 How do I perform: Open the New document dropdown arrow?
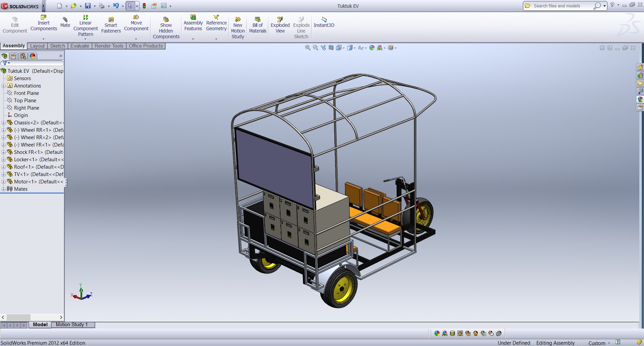pyautogui.click(x=66, y=6)
